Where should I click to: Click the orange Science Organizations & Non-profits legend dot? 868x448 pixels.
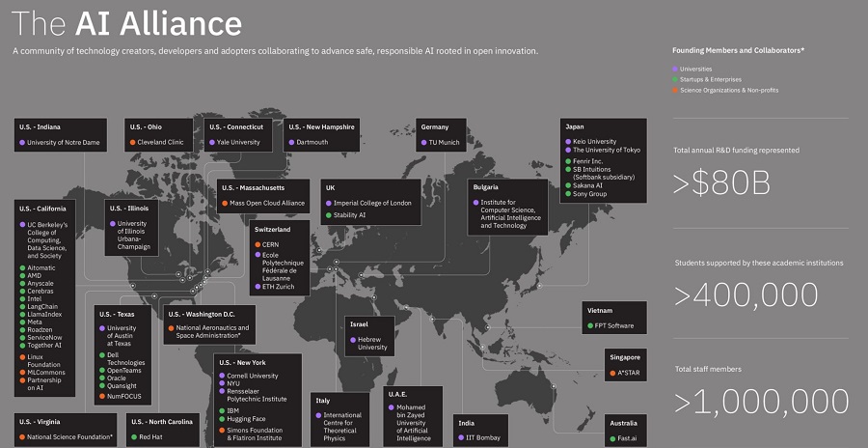click(675, 90)
